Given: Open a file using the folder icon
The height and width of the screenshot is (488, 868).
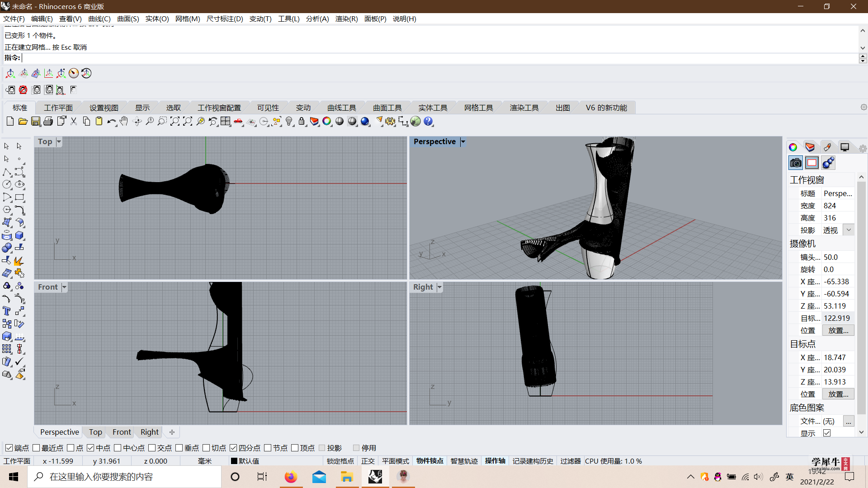Looking at the screenshot, I should pyautogui.click(x=23, y=121).
